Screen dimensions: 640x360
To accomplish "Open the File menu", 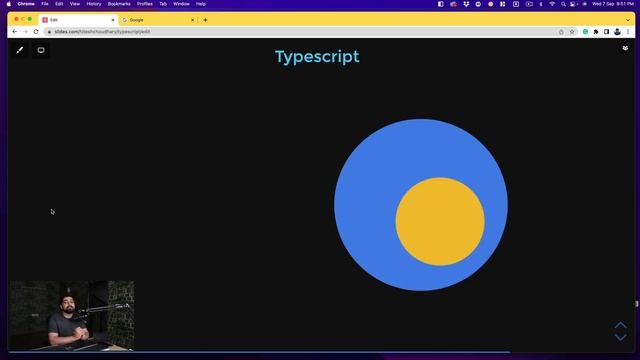I will (44, 4).
